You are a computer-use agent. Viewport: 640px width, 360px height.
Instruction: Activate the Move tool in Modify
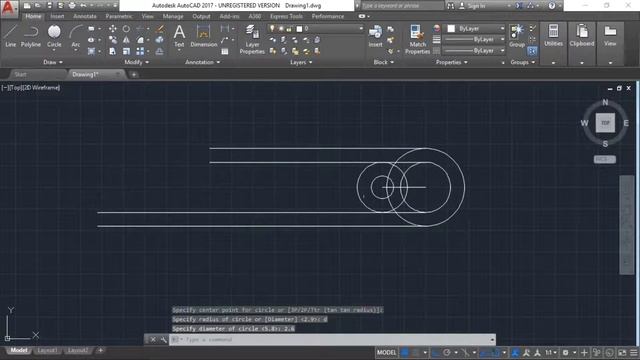113,29
